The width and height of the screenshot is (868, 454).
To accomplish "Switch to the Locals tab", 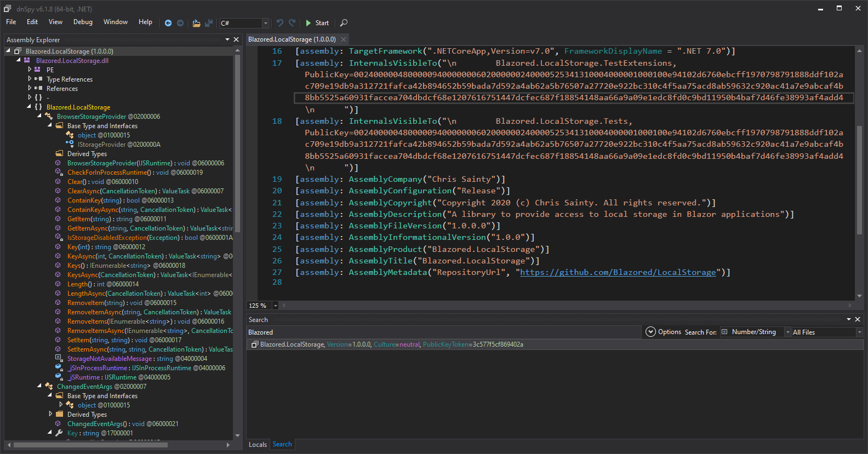I will pos(258,444).
